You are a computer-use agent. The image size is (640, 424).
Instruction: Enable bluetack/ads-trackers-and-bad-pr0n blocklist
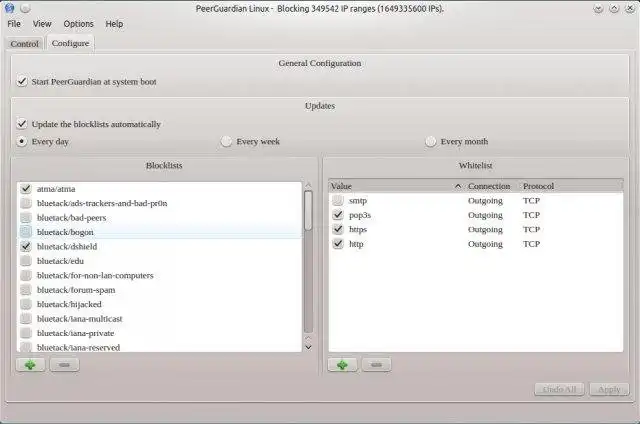[26, 203]
